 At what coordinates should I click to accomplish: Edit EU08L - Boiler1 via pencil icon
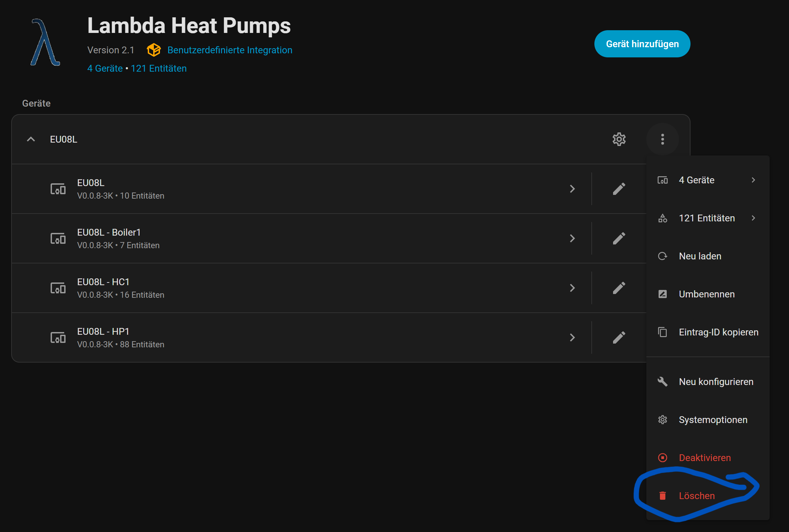(619, 238)
